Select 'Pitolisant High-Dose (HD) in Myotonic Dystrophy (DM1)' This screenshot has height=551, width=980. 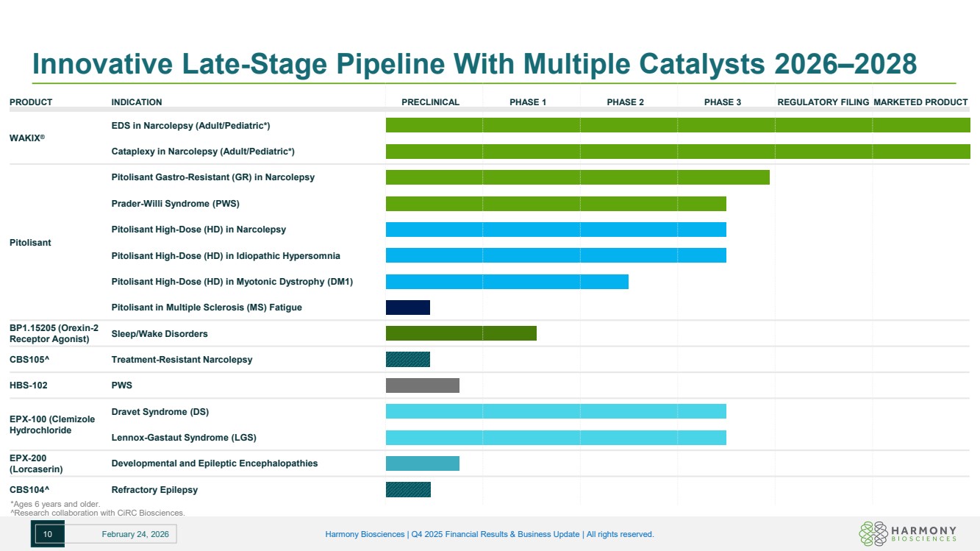tap(232, 282)
